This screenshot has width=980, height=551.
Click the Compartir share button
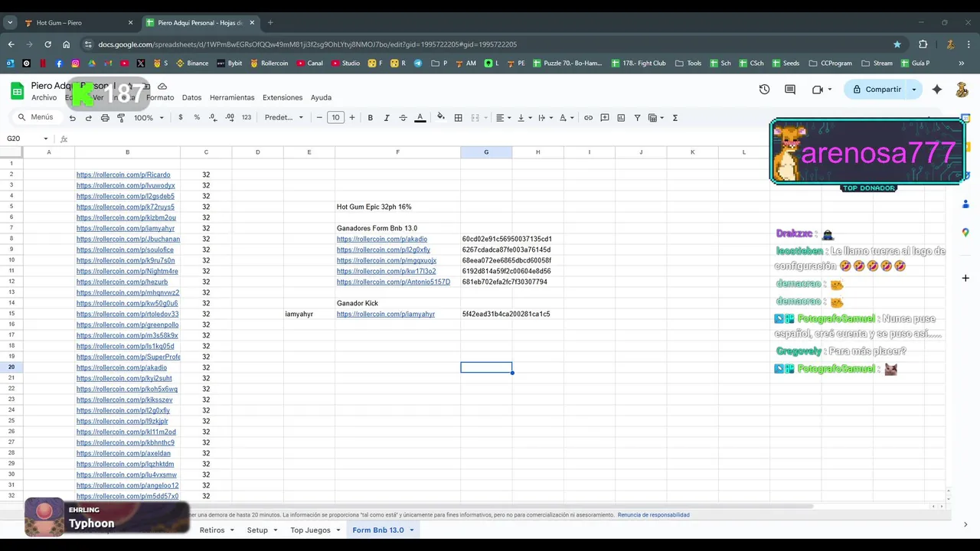[x=877, y=90]
